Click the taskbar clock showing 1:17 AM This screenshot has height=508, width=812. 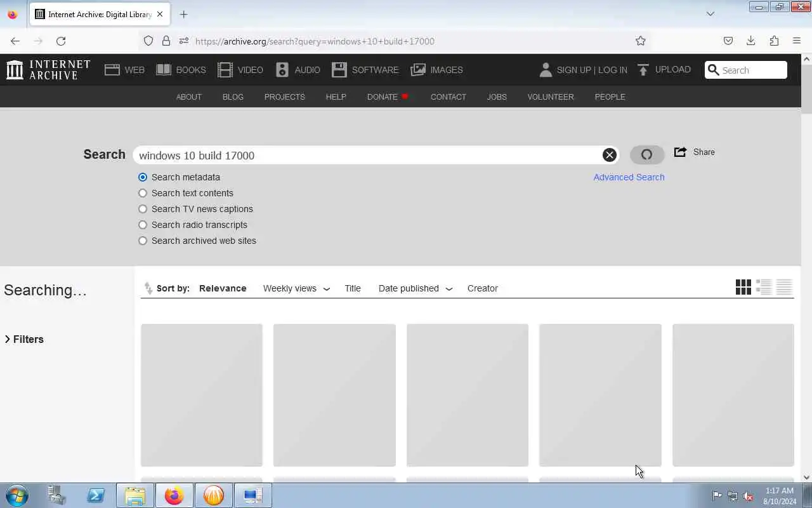[x=780, y=495]
